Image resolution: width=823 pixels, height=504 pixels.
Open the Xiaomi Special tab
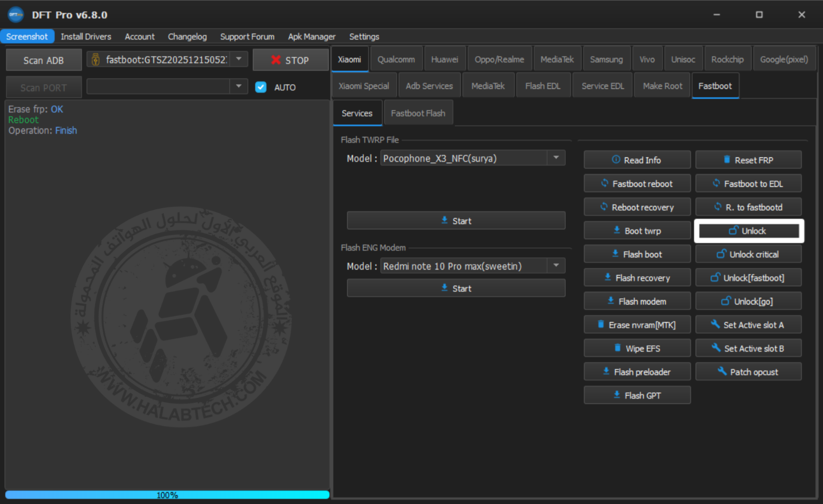tap(364, 86)
